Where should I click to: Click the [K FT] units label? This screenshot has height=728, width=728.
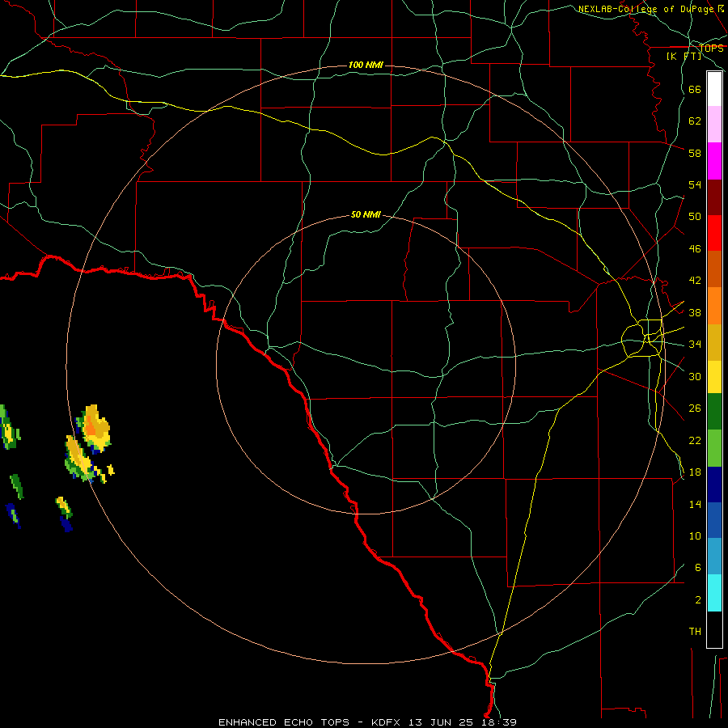(x=684, y=57)
